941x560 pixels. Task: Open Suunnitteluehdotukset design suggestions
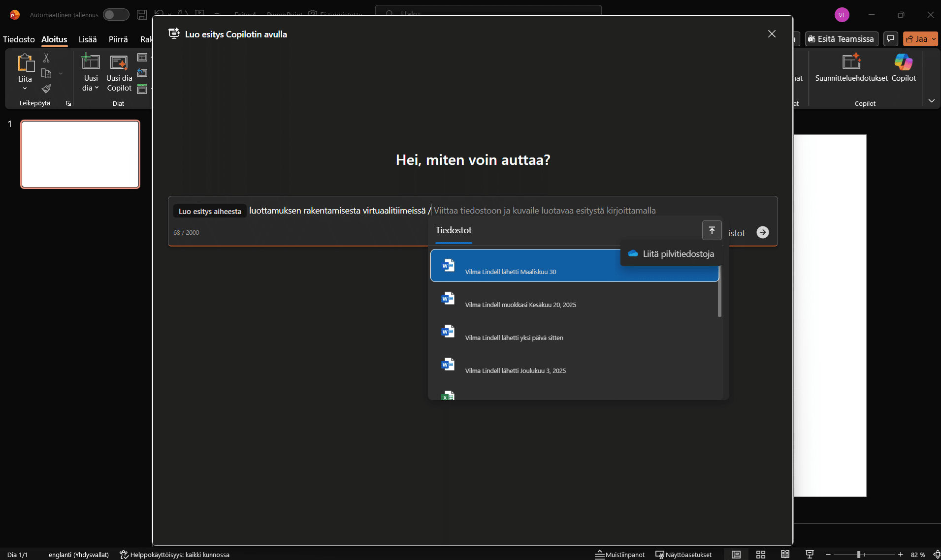click(x=851, y=67)
